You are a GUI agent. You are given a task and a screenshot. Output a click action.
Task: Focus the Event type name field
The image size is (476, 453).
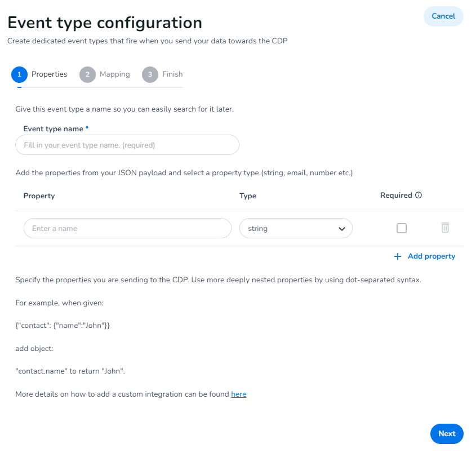(x=127, y=145)
